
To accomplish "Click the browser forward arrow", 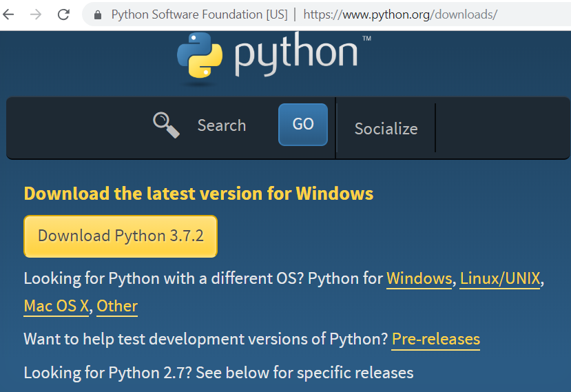I will pos(36,14).
